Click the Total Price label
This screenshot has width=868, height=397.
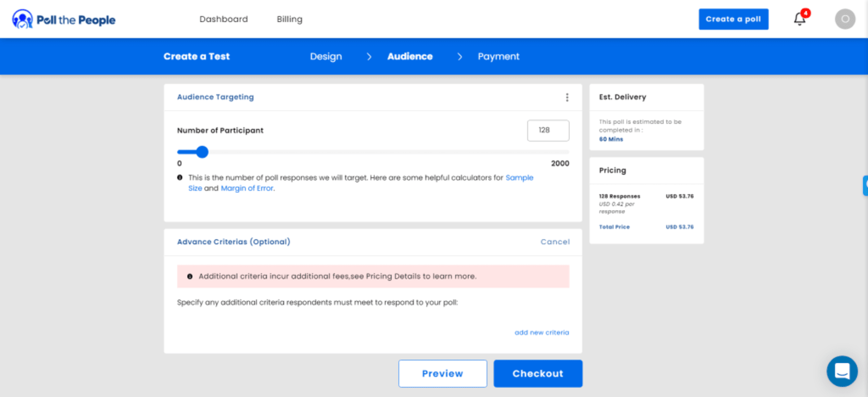click(614, 227)
